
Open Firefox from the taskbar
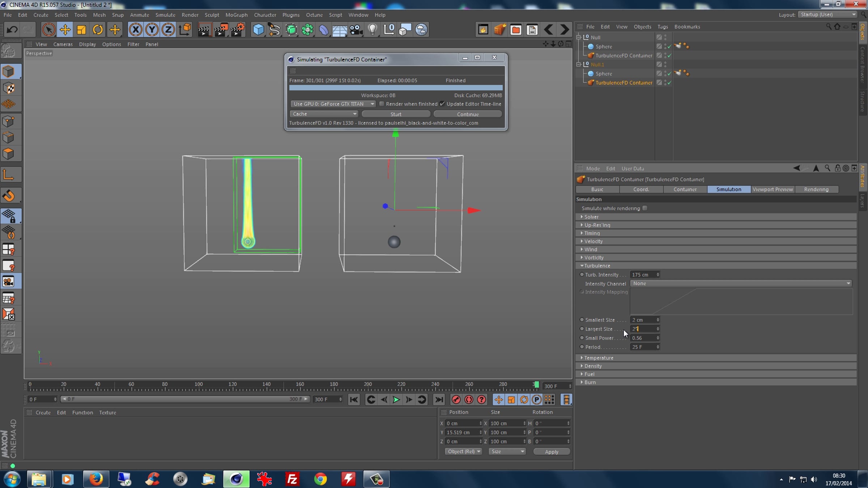[96, 479]
